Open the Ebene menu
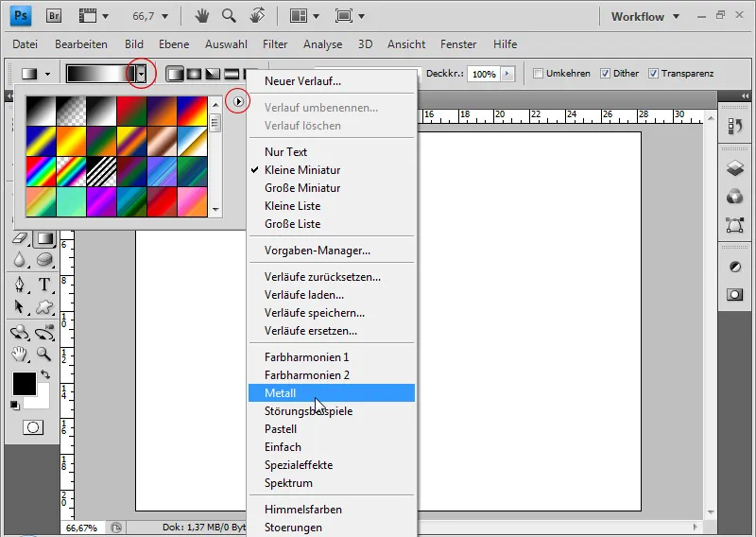756x537 pixels. point(174,43)
